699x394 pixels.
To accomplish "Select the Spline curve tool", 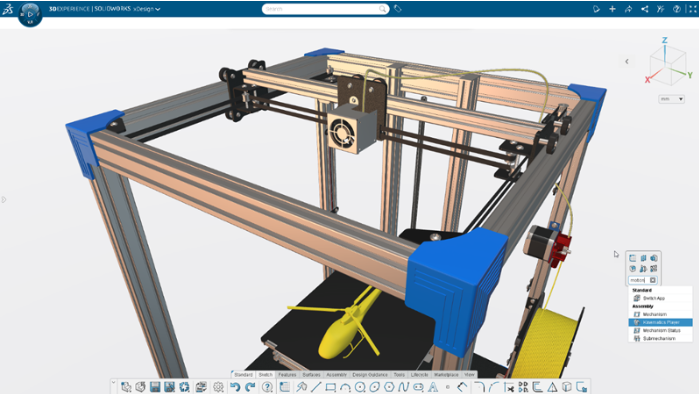I will tap(403, 387).
